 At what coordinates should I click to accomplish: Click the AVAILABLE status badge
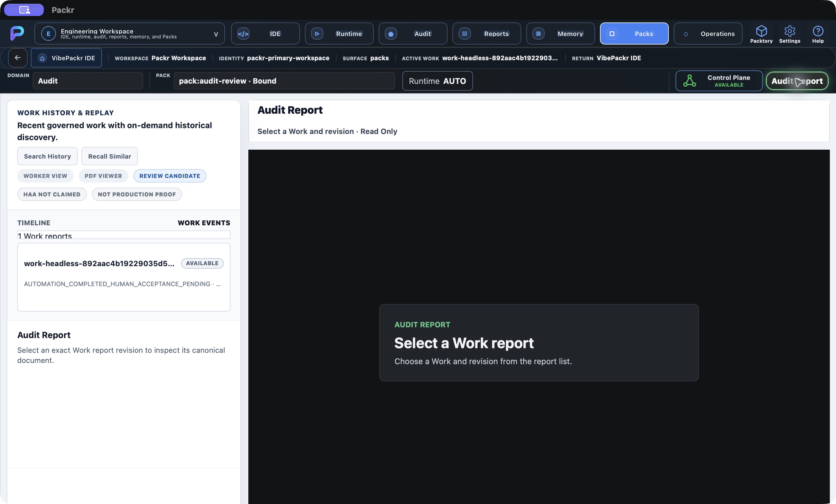tap(202, 263)
